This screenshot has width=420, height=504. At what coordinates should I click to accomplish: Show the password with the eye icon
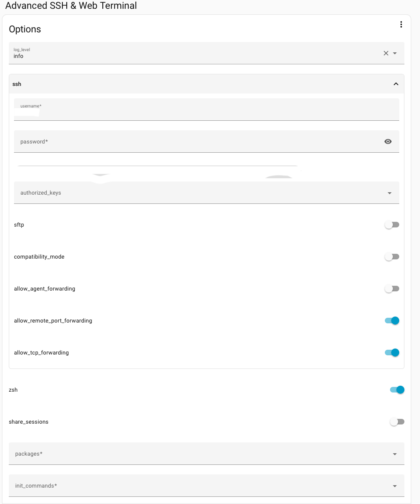coord(388,141)
